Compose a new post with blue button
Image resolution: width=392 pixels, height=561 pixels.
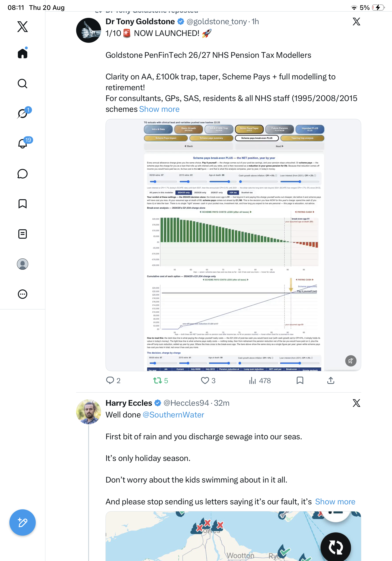coord(23,522)
